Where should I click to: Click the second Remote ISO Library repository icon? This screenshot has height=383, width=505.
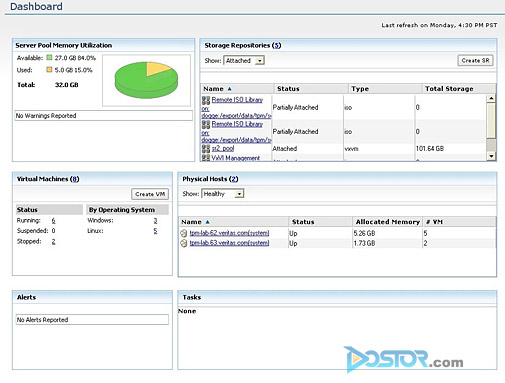coord(206,124)
